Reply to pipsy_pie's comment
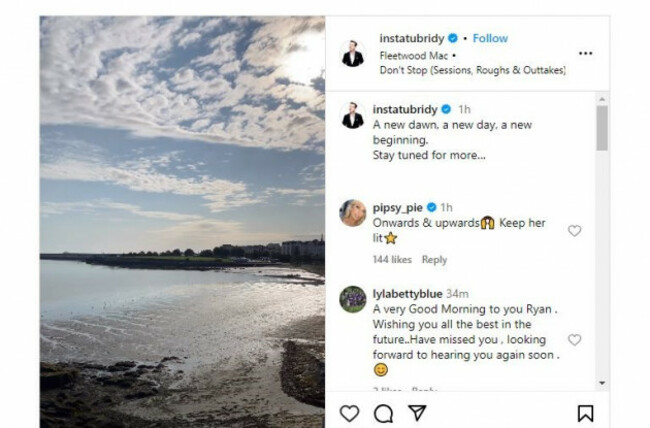This screenshot has width=650, height=428. pyautogui.click(x=434, y=260)
